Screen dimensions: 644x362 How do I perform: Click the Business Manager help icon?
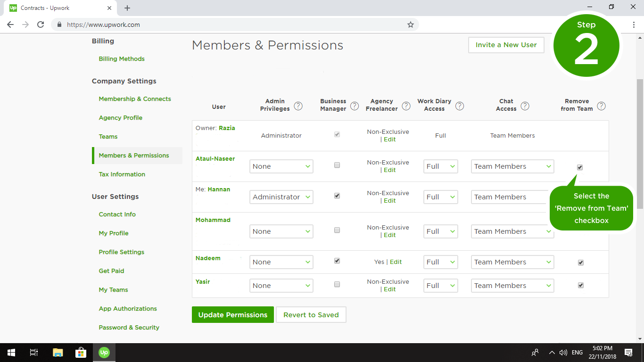tap(355, 106)
